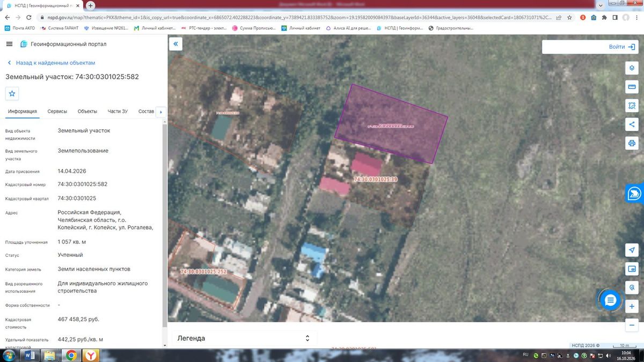Image resolution: width=644 pixels, height=362 pixels.
Task: Select parcel label 74:30:0301025:252 on the map
Action: click(x=203, y=272)
